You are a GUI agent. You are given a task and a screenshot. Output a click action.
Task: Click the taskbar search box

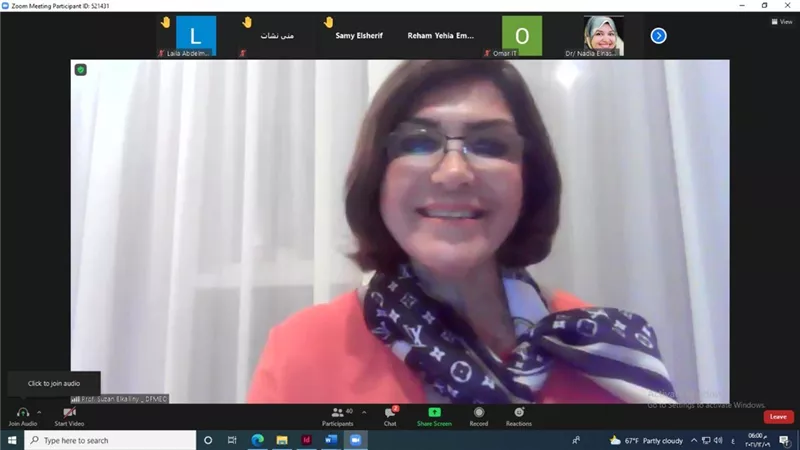coord(110,440)
